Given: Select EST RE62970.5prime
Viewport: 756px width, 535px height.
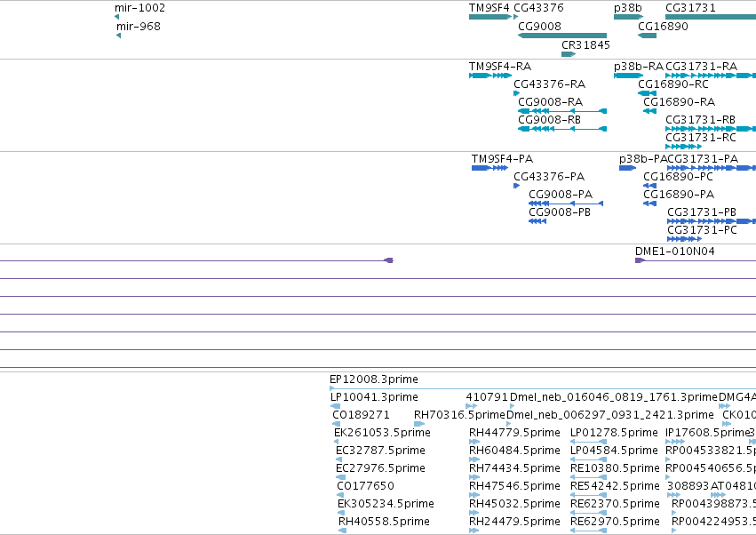Looking at the screenshot, I should point(588,531).
